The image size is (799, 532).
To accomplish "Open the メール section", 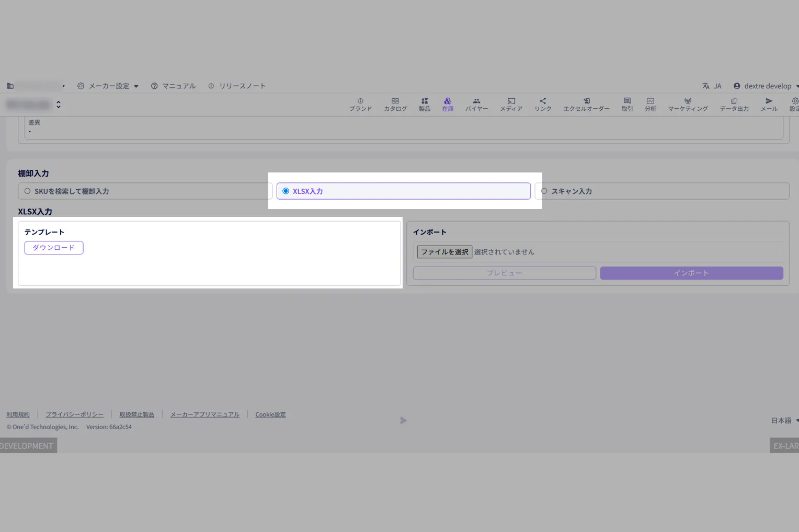I will click(x=769, y=105).
